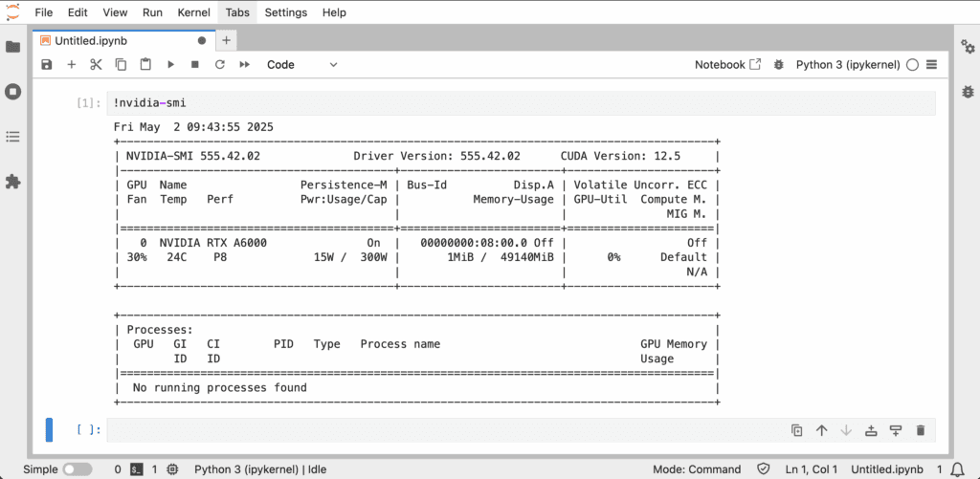Toggle the Simple interface mode switch
Screen dimensions: 980x479
78,469
